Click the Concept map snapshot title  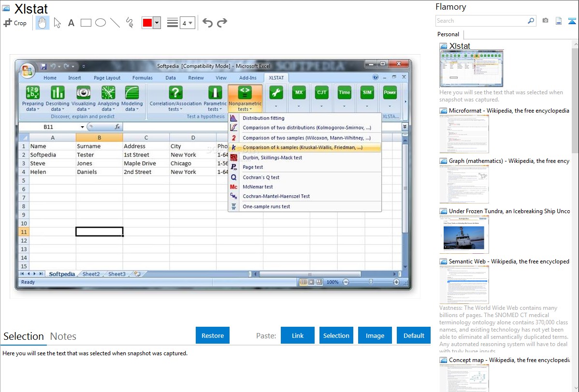[x=509, y=360]
